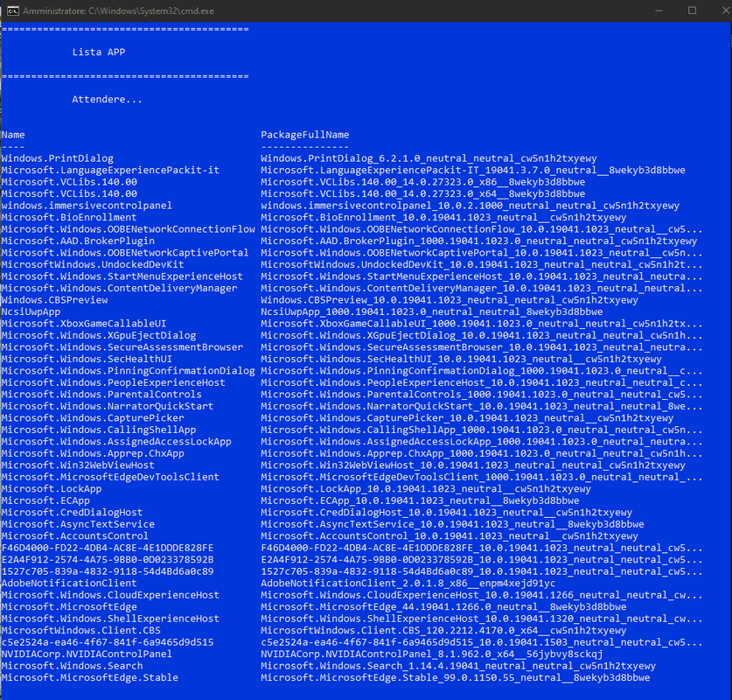Select 'Microsoft.AsyncTextService' in the Name column
732x700 pixels.
(78, 524)
